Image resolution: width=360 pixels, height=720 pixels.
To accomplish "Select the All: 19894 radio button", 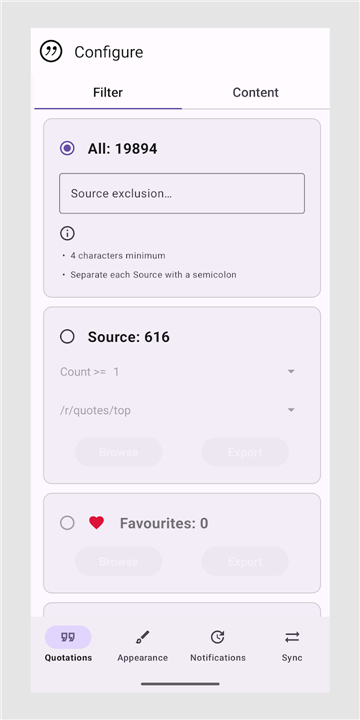I will (68, 148).
